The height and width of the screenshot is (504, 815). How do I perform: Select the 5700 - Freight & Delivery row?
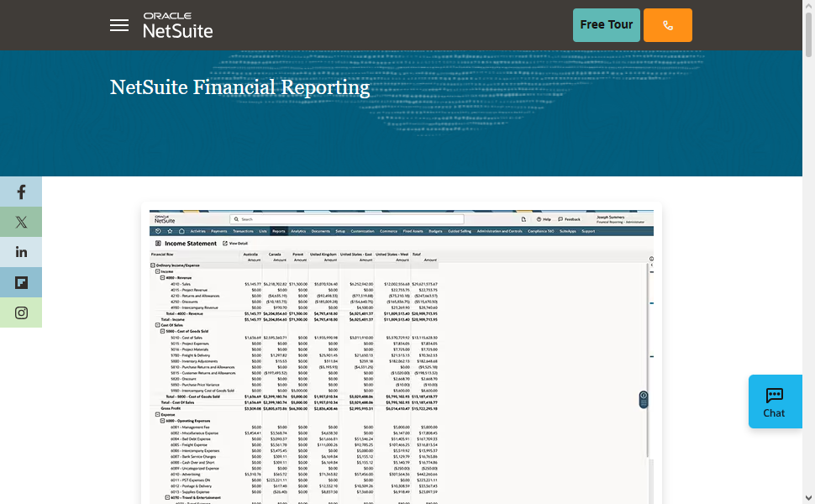[294, 355]
